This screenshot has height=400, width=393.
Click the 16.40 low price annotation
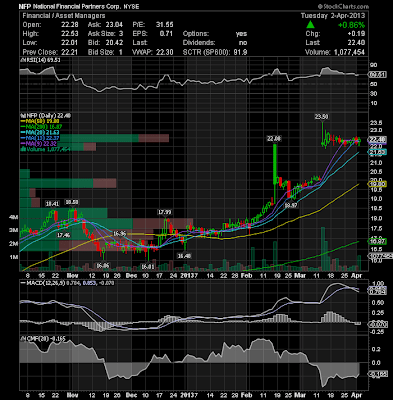pos(184,256)
